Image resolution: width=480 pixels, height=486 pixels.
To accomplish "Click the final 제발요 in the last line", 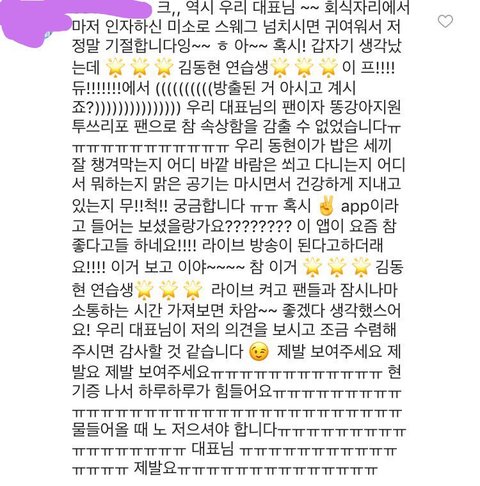I will click(155, 468).
